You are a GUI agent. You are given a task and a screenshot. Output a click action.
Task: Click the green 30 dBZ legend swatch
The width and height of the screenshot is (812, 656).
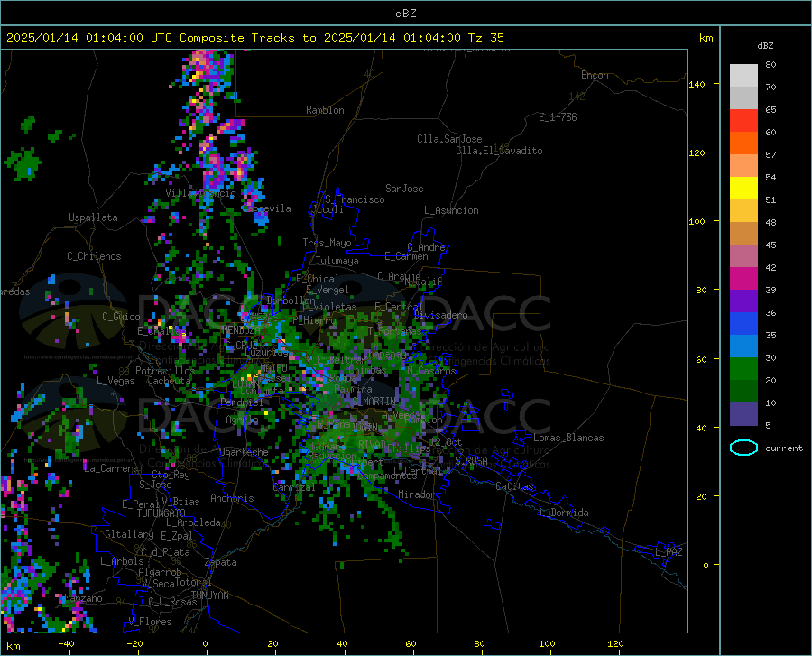tap(743, 369)
